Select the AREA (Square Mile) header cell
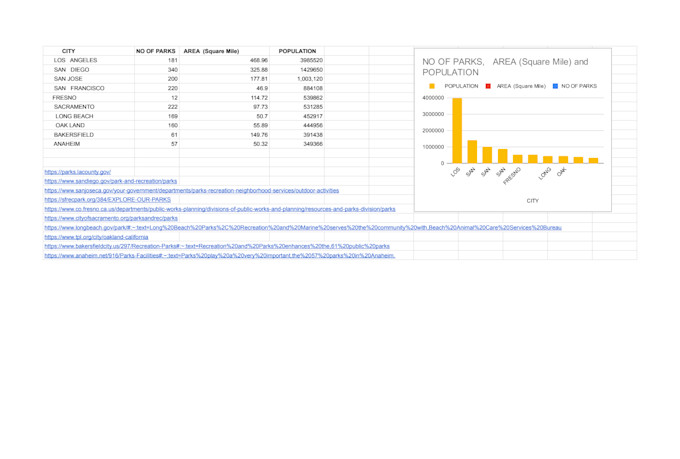 point(224,51)
